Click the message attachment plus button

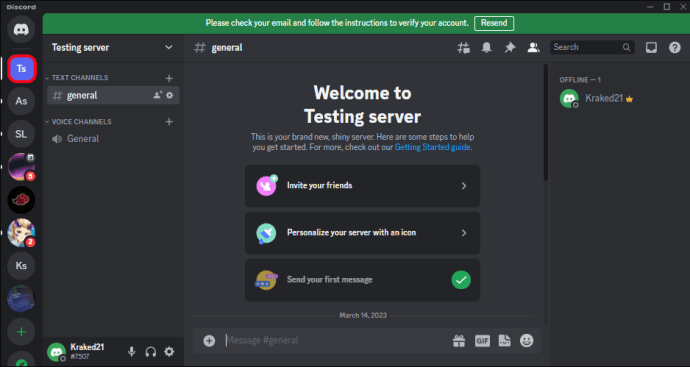tap(209, 341)
